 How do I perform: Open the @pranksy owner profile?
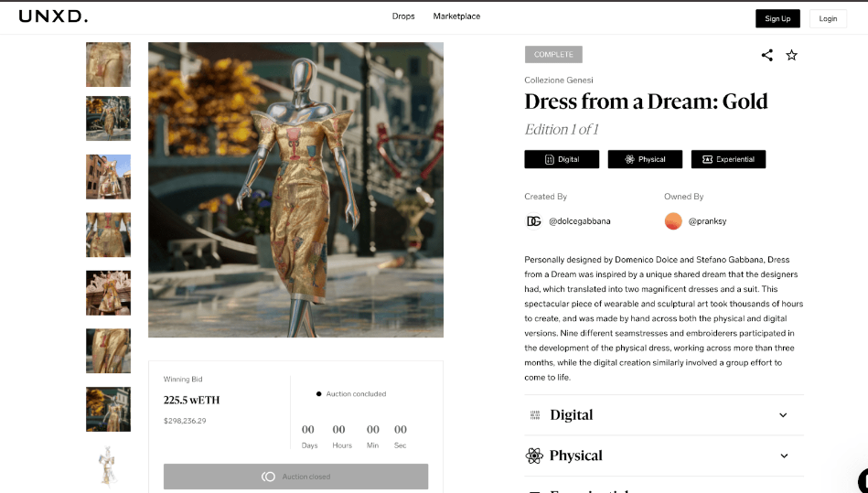707,221
